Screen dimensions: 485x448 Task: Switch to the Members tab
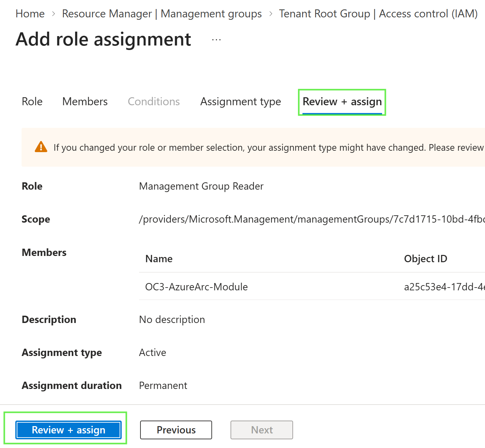tap(85, 101)
